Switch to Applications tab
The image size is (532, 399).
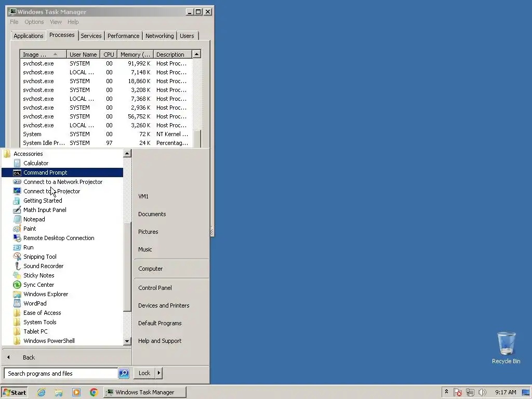pyautogui.click(x=29, y=36)
